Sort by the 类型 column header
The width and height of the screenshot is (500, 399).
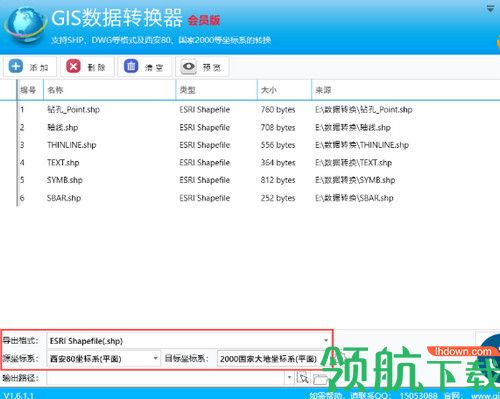coord(217,90)
